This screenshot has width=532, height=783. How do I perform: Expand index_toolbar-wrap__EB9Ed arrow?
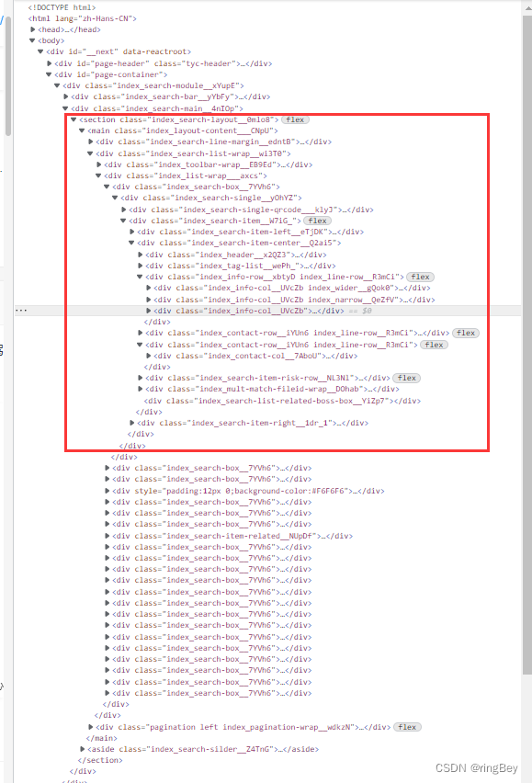click(x=99, y=165)
